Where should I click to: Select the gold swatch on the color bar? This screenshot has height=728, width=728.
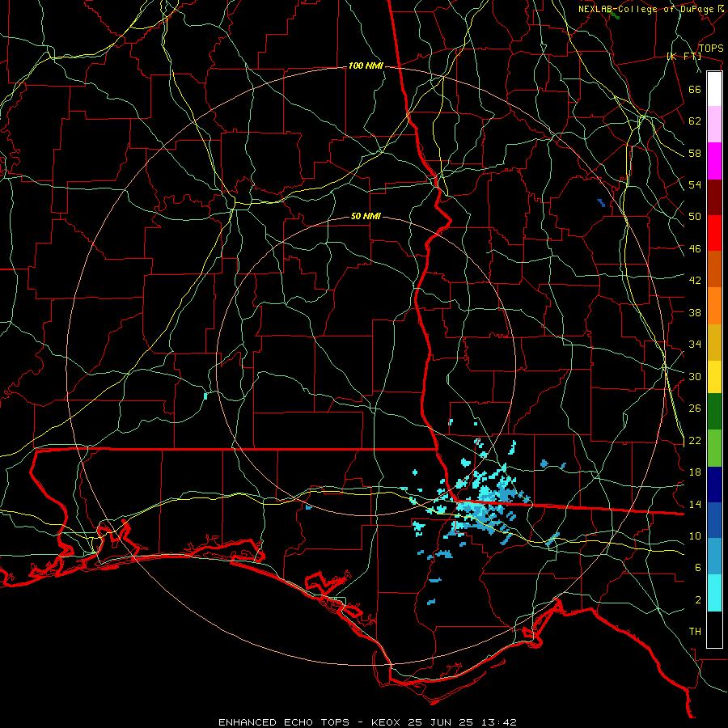714,342
